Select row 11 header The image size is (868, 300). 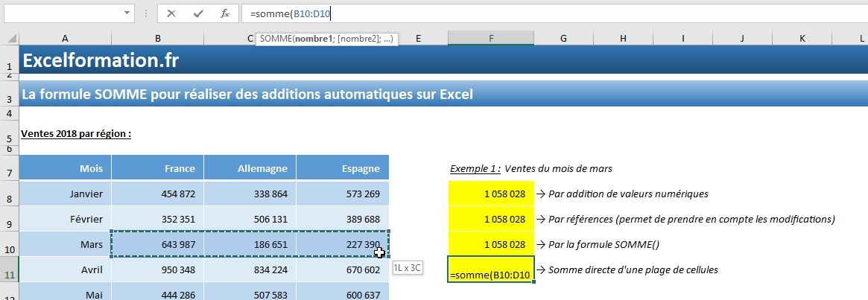coord(10,269)
